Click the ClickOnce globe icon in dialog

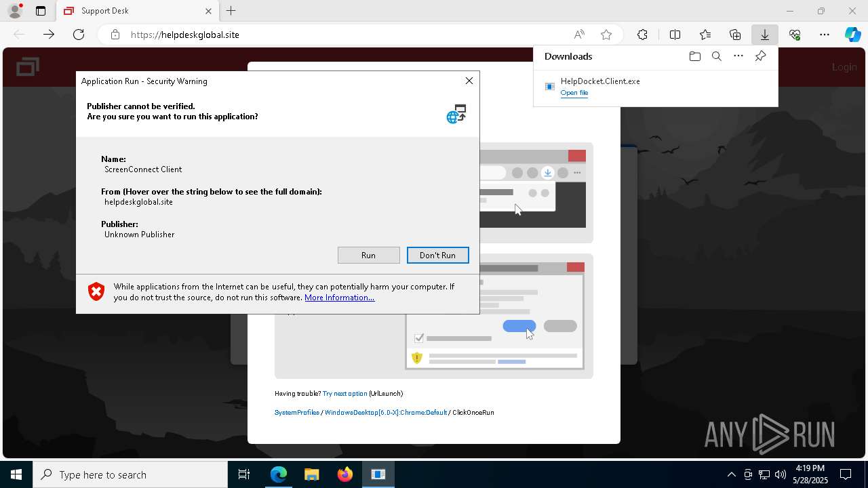coord(456,114)
